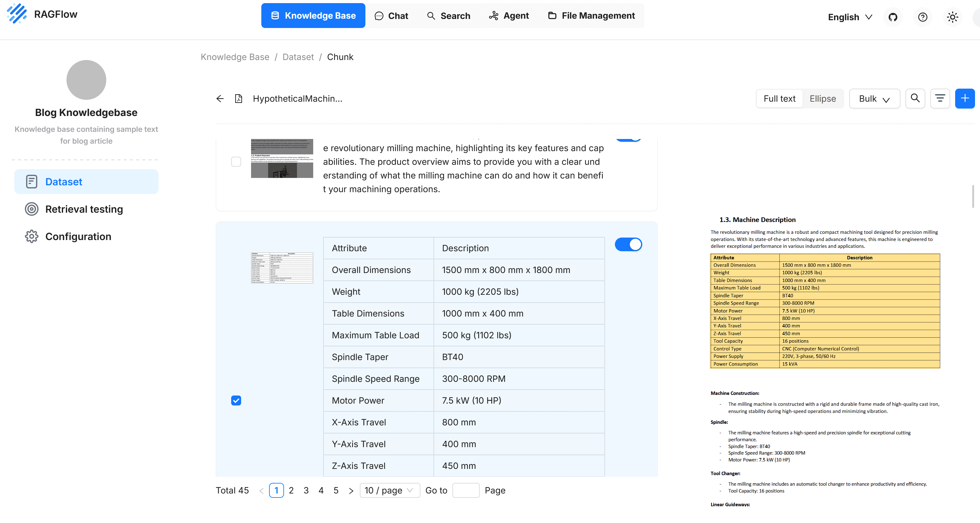Click the 1000 kg (2205 lbs) cell
The height and width of the screenshot is (523, 980).
coord(519,292)
